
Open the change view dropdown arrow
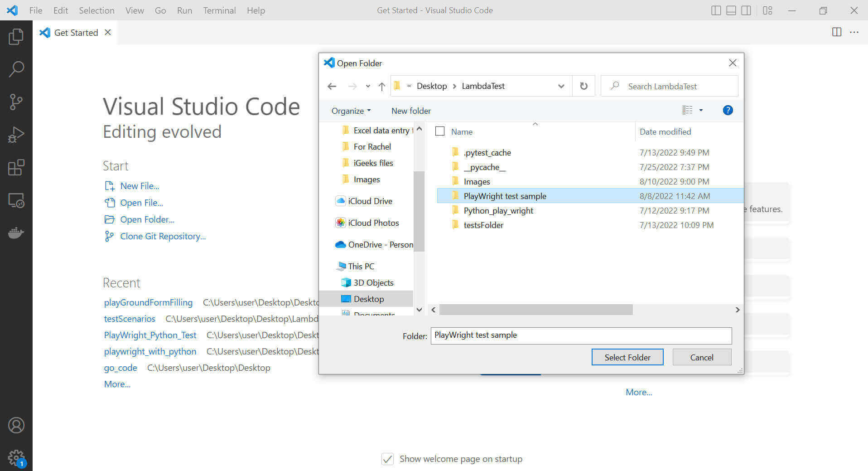(x=700, y=110)
